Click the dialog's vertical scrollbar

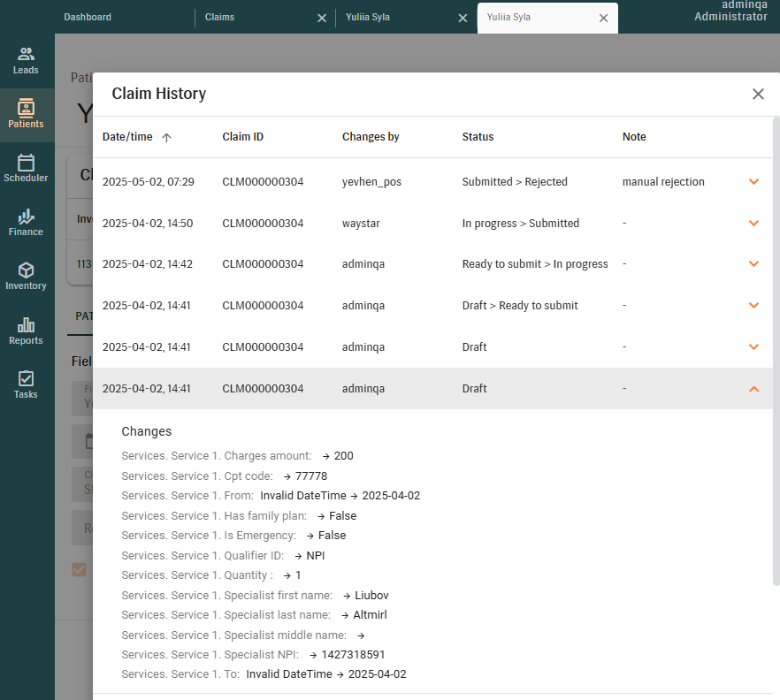[x=776, y=354]
